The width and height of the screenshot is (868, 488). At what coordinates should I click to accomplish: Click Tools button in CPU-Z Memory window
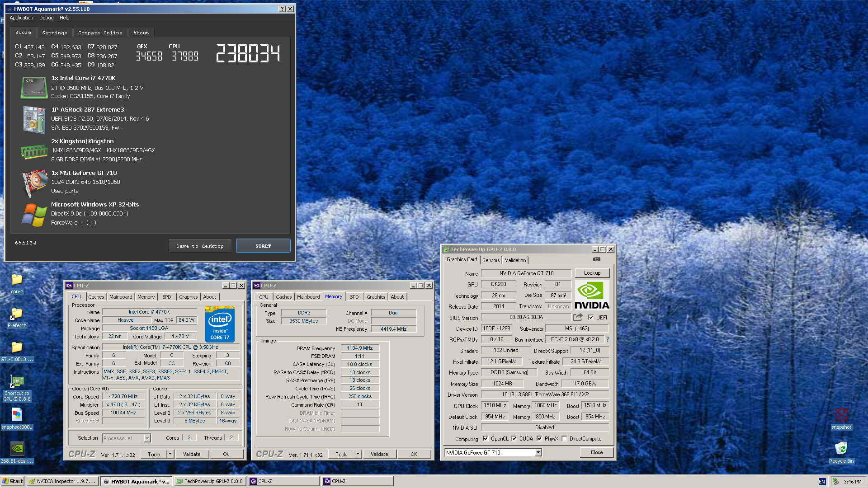tap(341, 454)
